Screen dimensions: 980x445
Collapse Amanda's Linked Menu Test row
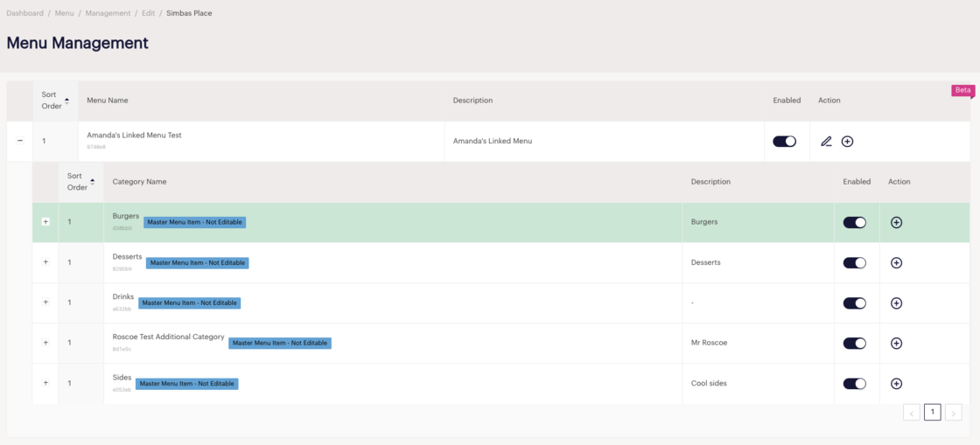(20, 141)
